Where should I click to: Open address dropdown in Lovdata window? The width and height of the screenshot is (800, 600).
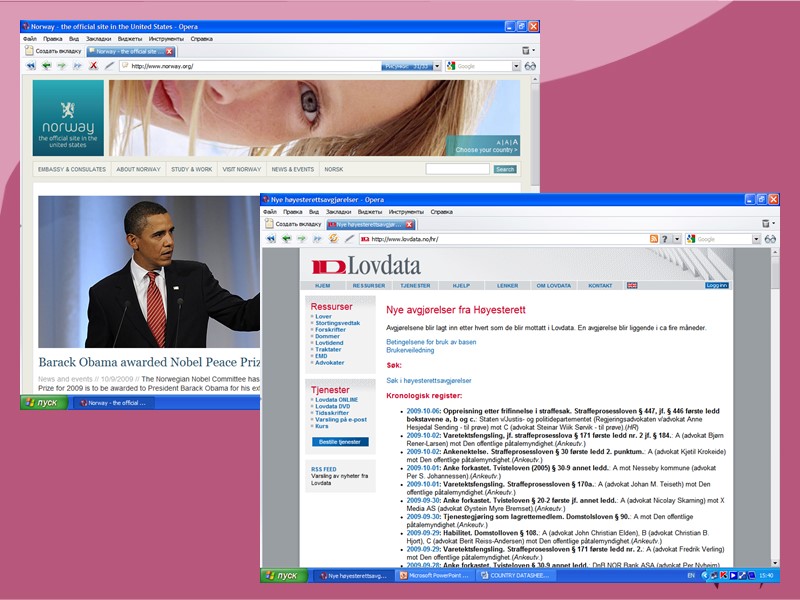677,239
